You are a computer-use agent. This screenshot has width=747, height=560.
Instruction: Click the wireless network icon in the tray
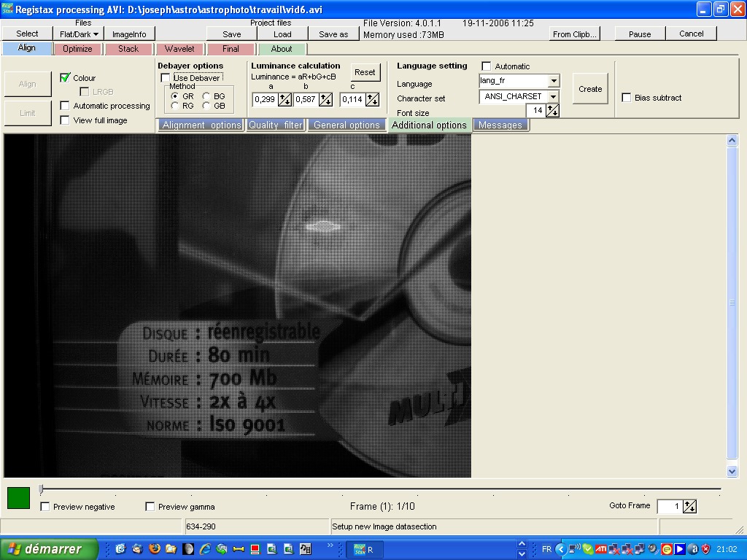575,549
